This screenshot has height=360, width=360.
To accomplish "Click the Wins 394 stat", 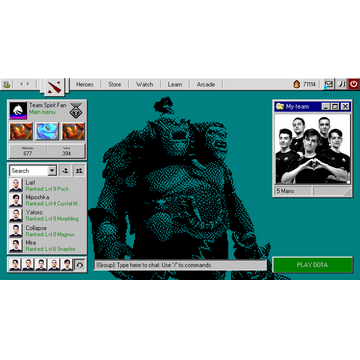I will pyautogui.click(x=66, y=152).
